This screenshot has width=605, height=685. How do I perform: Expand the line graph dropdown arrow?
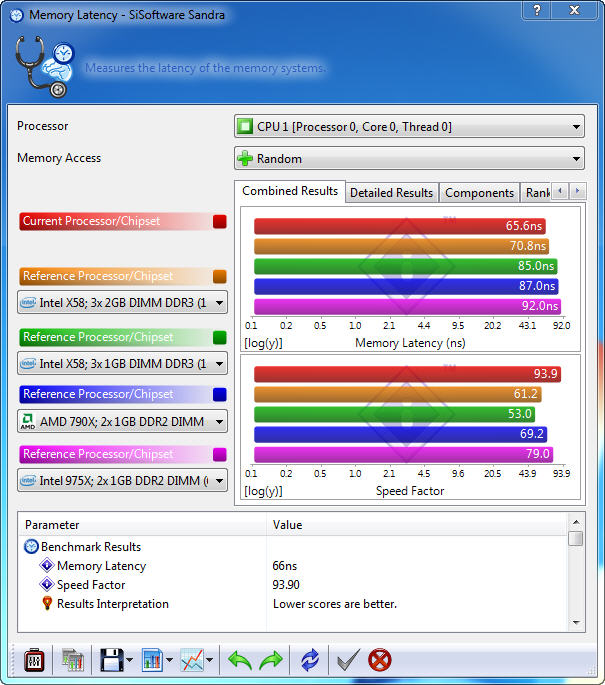coord(209,660)
